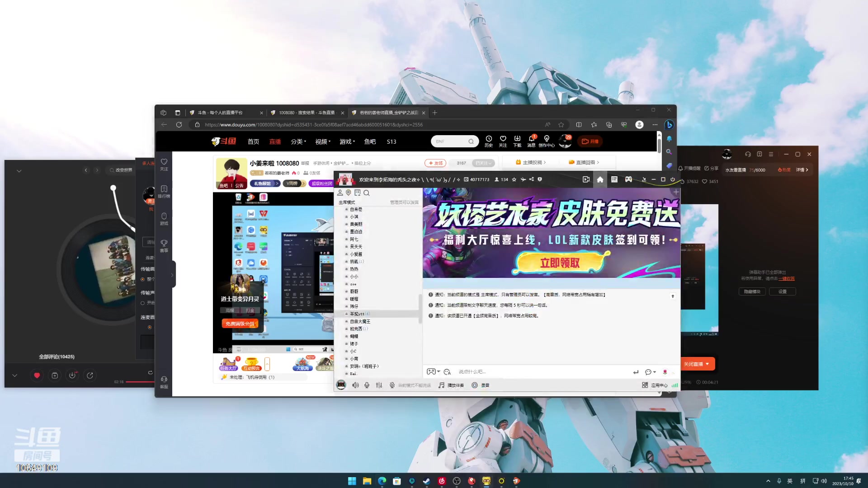Open the home icon in YY channel window
The image size is (868, 488).
tap(600, 179)
